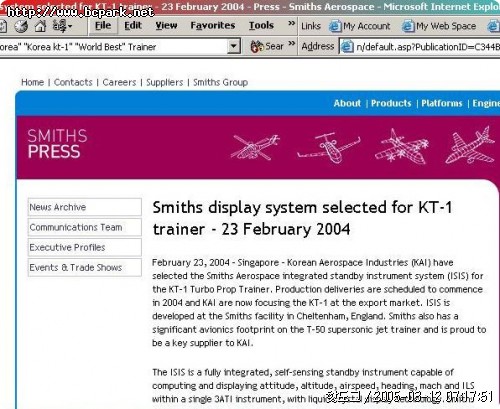The height and width of the screenshot is (409, 500).
Task: Click the page icon in Address bar
Action: pos(347,47)
